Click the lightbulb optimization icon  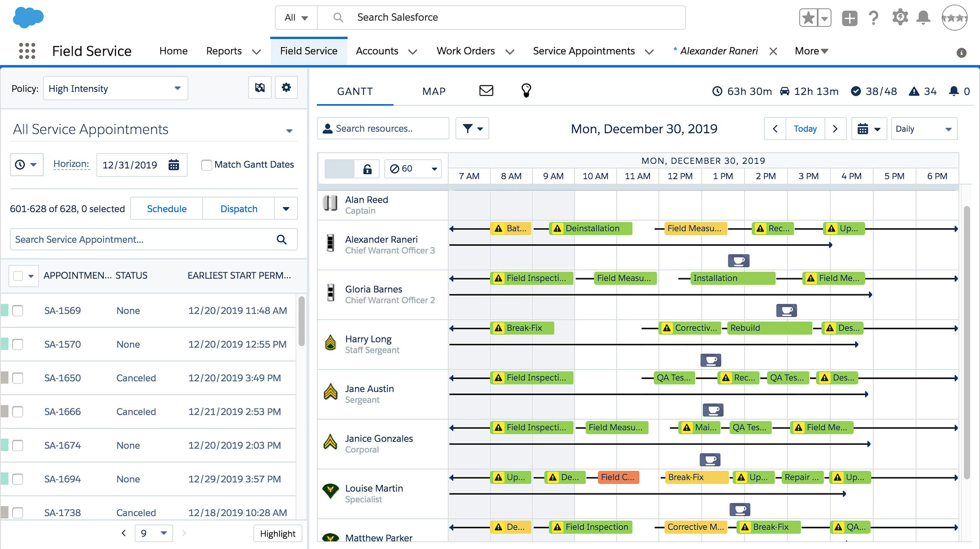coord(526,91)
